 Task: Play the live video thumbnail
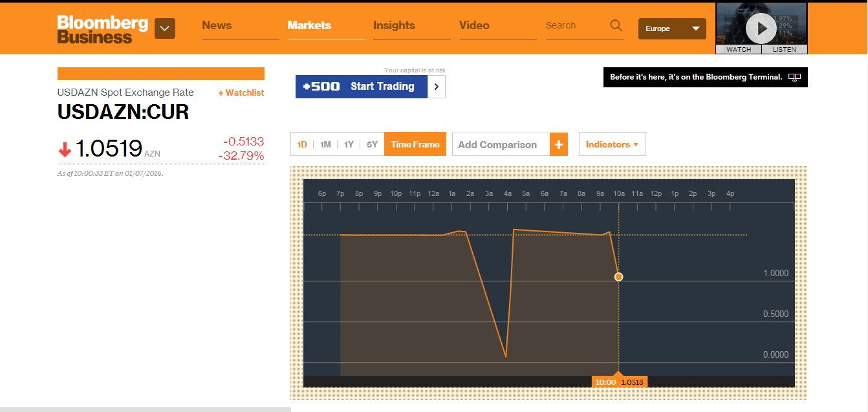coord(761,28)
